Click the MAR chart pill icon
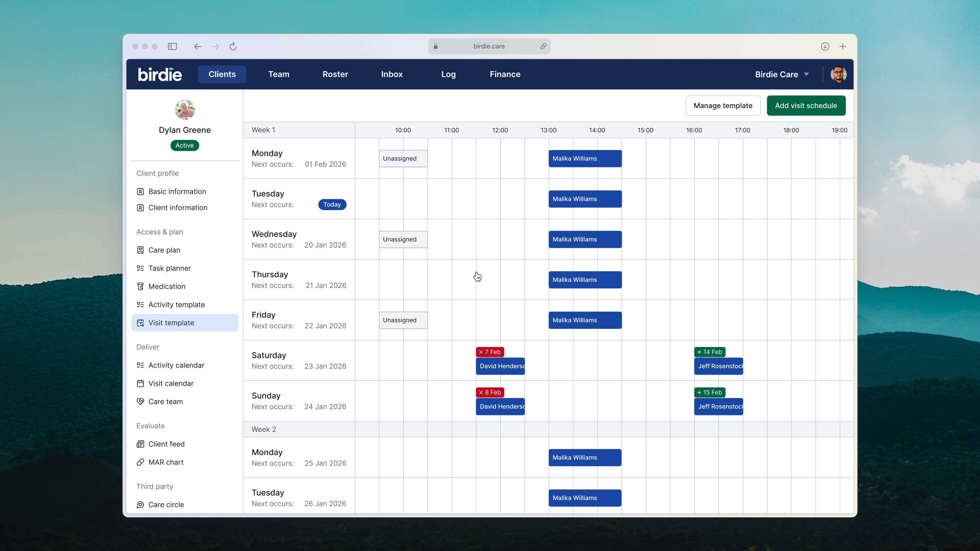Viewport: 980px width, 551px height. click(x=140, y=462)
